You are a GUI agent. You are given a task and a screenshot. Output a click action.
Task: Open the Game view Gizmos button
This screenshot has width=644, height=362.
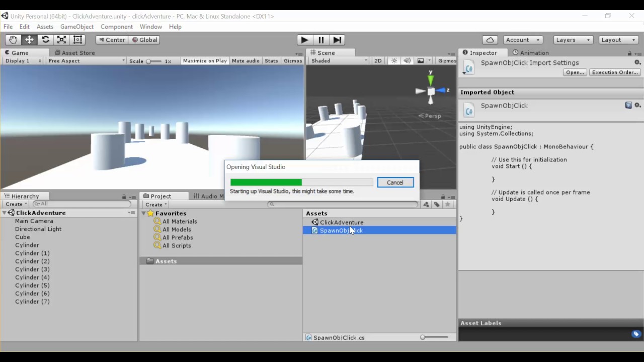click(293, 61)
